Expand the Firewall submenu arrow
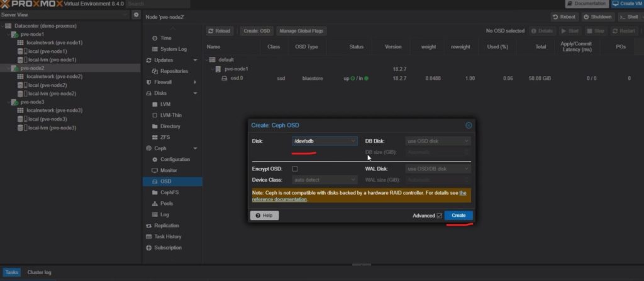This screenshot has width=644, height=281. click(x=195, y=82)
